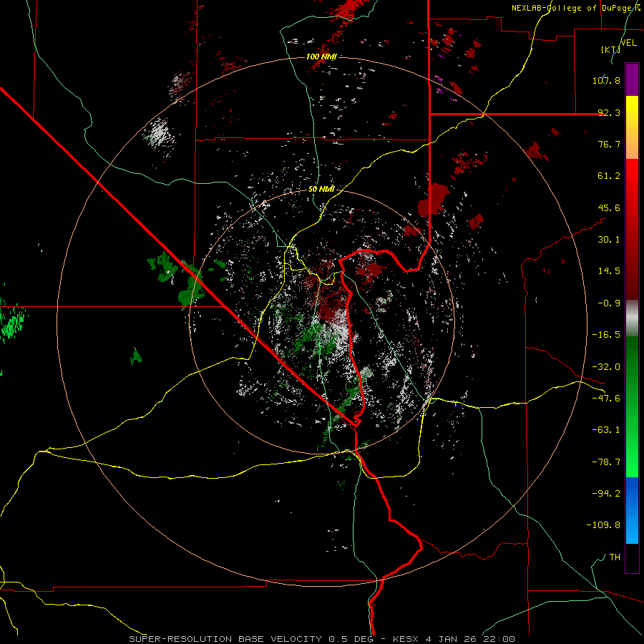This screenshot has height=644, width=644.
Task: Click the -109.8 velocity scale value
Action: (603, 525)
